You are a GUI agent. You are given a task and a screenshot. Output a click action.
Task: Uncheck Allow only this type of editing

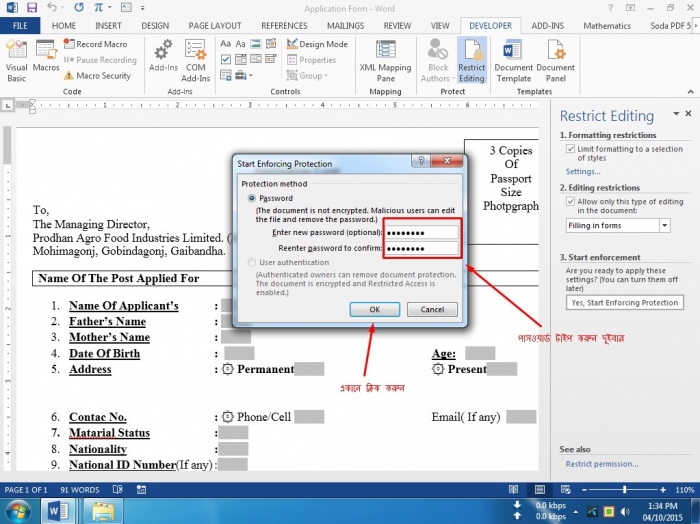570,202
